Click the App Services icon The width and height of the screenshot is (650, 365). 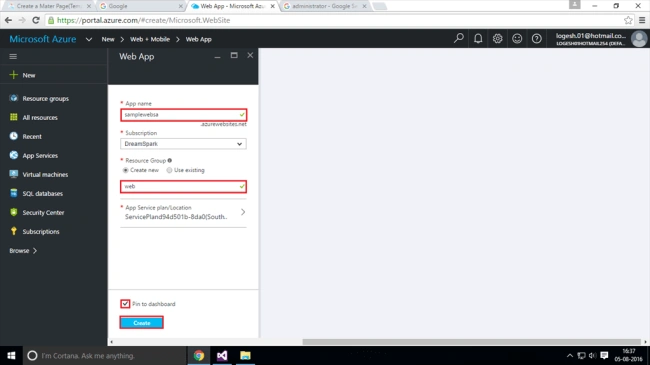coord(14,155)
